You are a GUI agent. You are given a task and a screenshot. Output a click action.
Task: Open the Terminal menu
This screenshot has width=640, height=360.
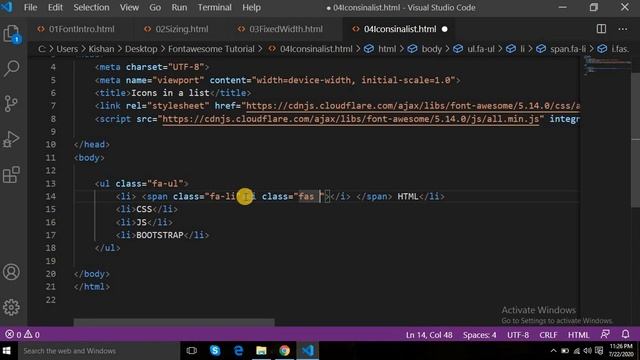coord(214,7)
